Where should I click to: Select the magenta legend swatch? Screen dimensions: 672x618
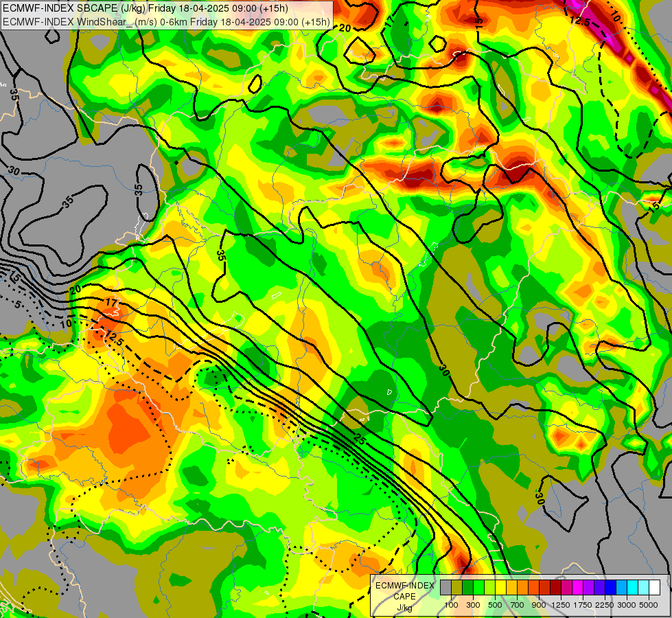tap(578, 587)
